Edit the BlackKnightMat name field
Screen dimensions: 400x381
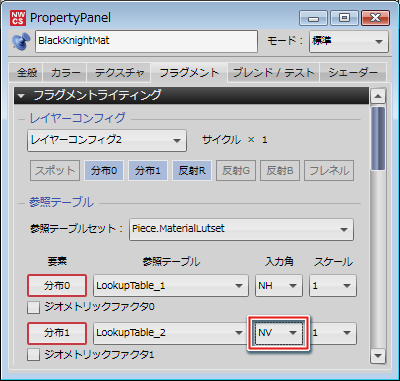coord(146,42)
